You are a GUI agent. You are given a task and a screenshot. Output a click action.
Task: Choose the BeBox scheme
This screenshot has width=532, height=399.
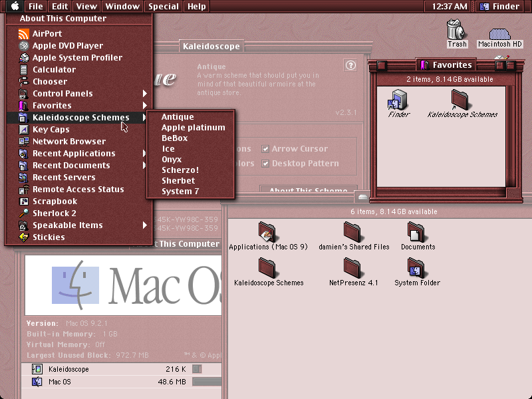point(190,138)
